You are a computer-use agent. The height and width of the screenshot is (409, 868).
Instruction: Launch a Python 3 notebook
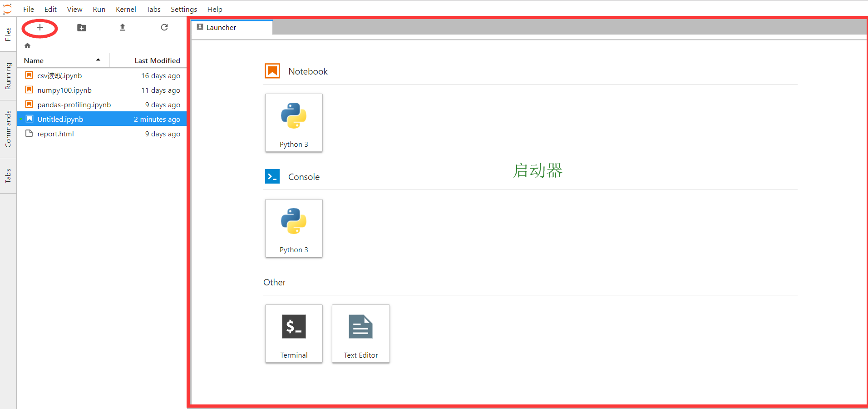tap(294, 123)
